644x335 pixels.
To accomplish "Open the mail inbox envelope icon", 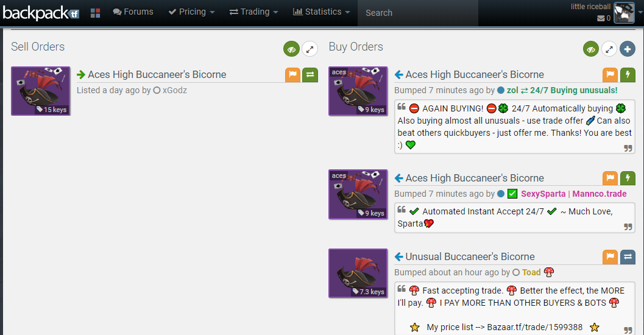I will [x=601, y=18].
